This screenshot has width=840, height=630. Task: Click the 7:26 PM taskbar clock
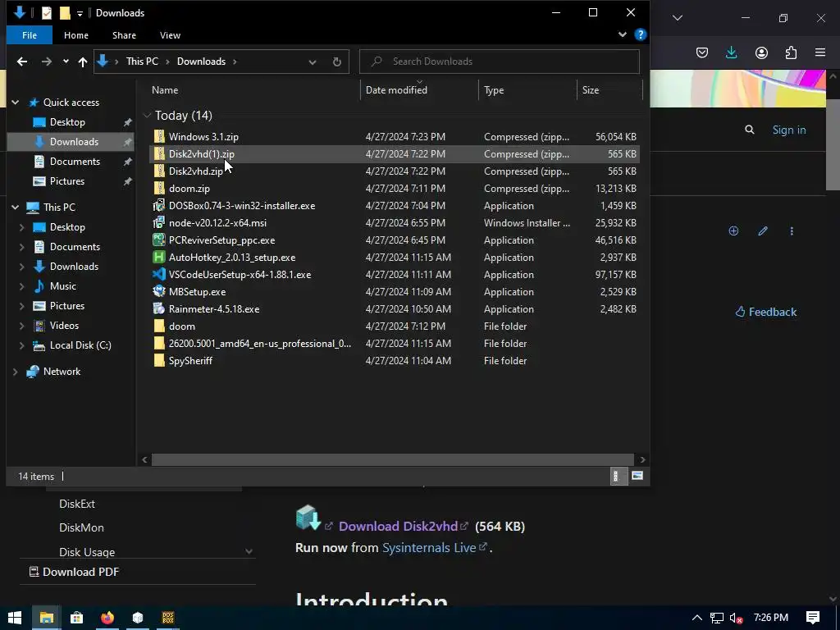tap(770, 618)
